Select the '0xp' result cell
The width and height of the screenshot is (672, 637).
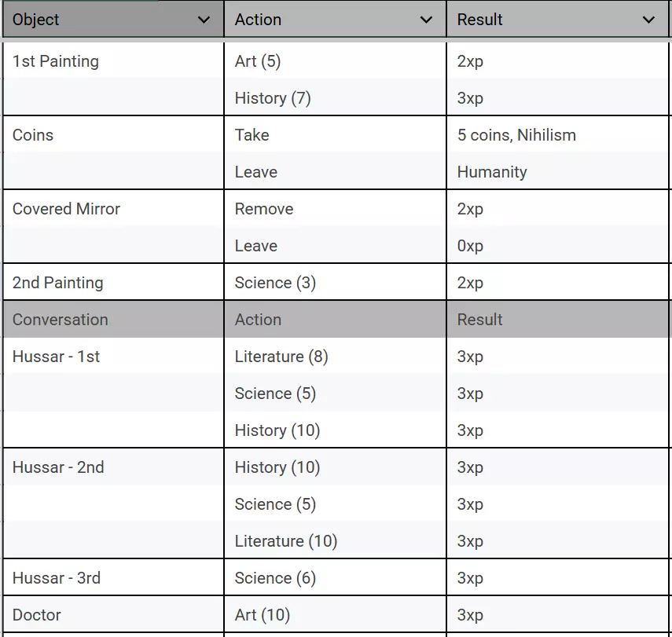470,246
